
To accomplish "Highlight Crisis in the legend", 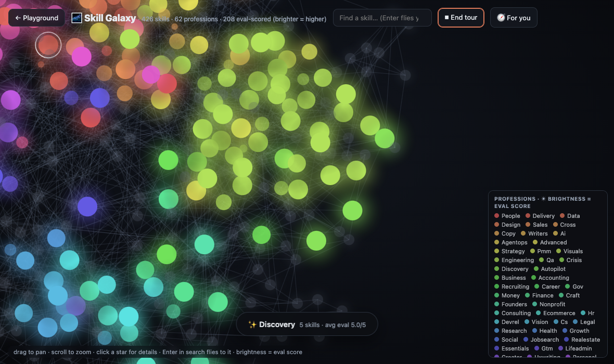I will pos(570,261).
